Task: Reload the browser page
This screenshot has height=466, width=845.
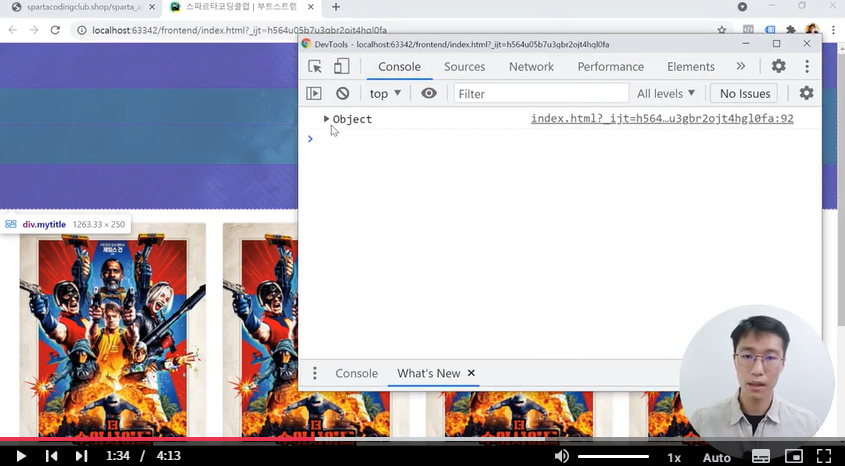Action: [x=55, y=30]
